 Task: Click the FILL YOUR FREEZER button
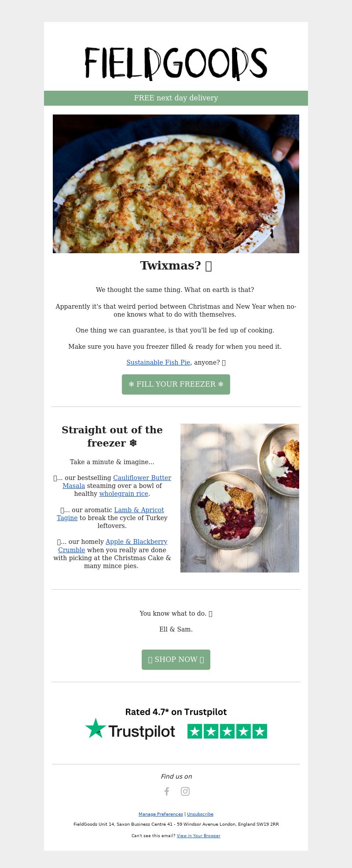176,384
